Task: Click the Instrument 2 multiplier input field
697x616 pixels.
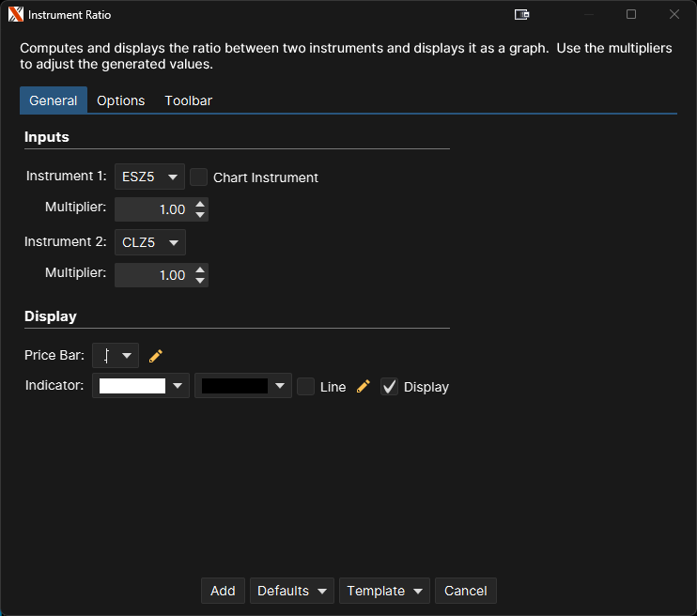Action: click(152, 275)
